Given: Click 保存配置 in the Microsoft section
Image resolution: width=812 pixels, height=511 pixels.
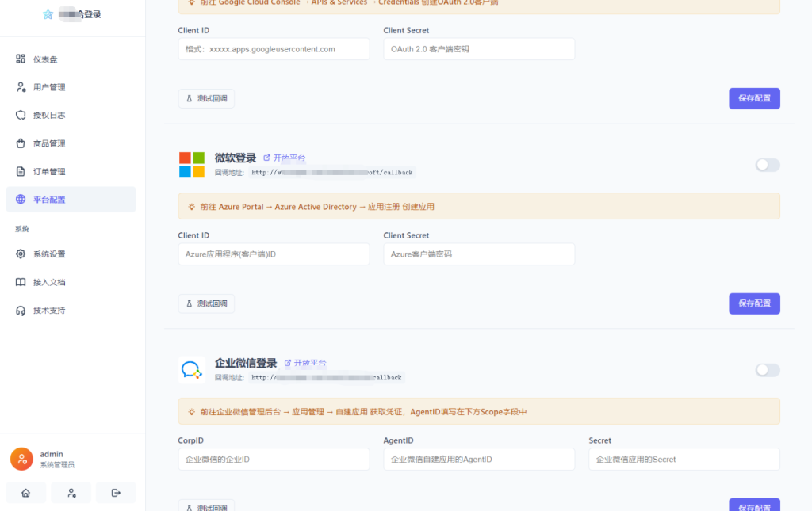Looking at the screenshot, I should [x=754, y=303].
